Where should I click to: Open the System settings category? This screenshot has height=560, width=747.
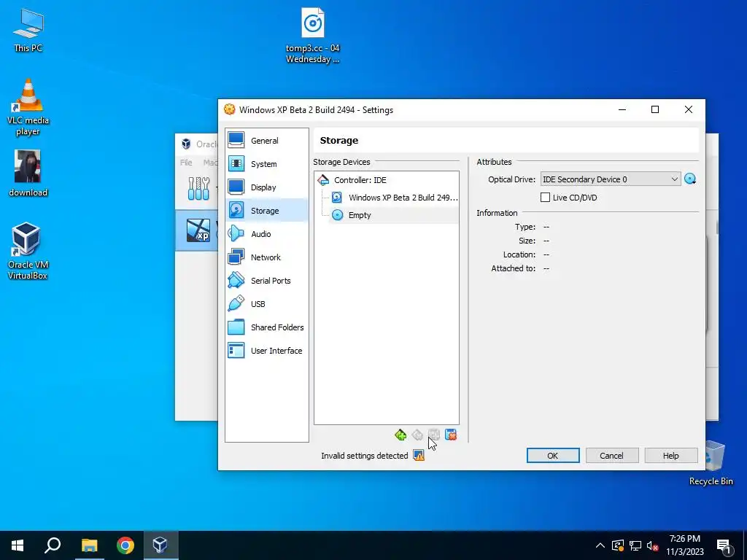coord(266,164)
